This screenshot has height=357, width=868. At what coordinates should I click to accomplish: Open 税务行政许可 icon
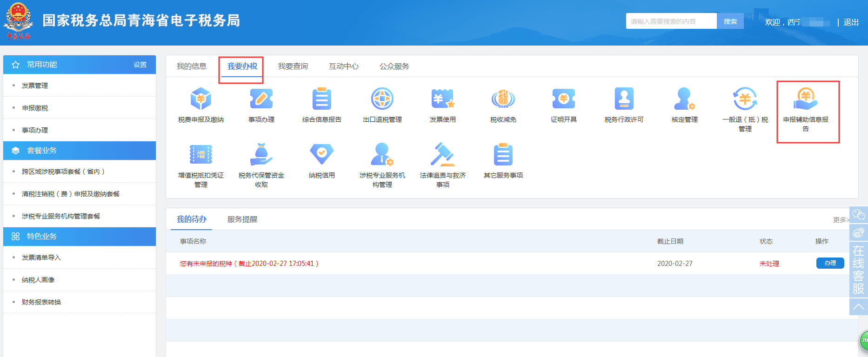coord(624,99)
